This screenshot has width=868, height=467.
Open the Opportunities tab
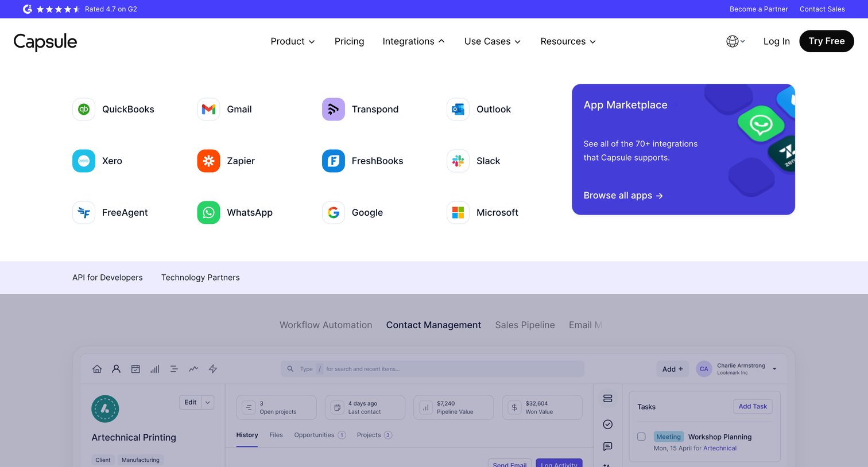tap(320, 435)
